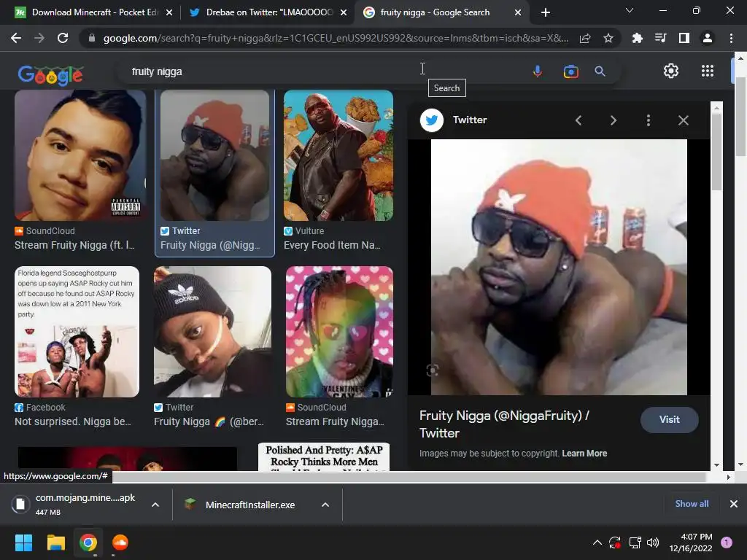
Task: Open File Explorer from the taskbar
Action: pos(55,542)
